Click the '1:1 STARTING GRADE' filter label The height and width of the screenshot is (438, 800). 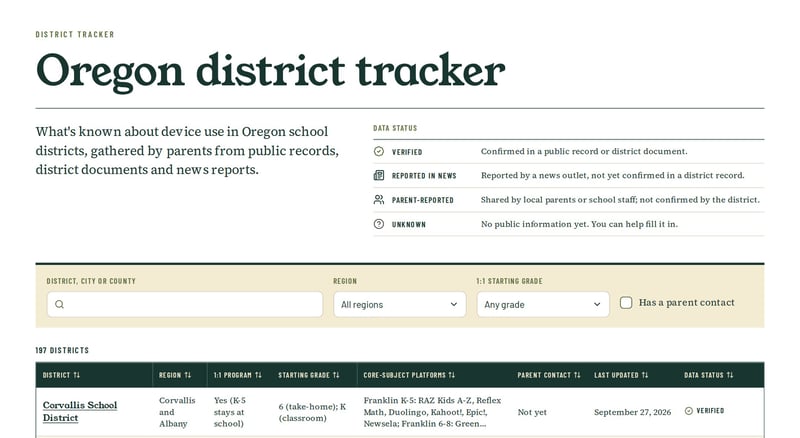click(x=509, y=281)
